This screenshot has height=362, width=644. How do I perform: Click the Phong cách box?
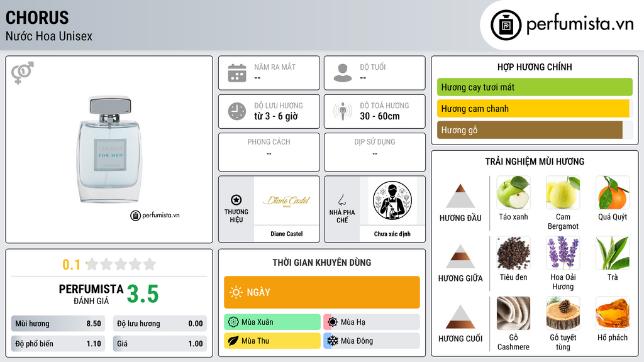[x=269, y=152]
